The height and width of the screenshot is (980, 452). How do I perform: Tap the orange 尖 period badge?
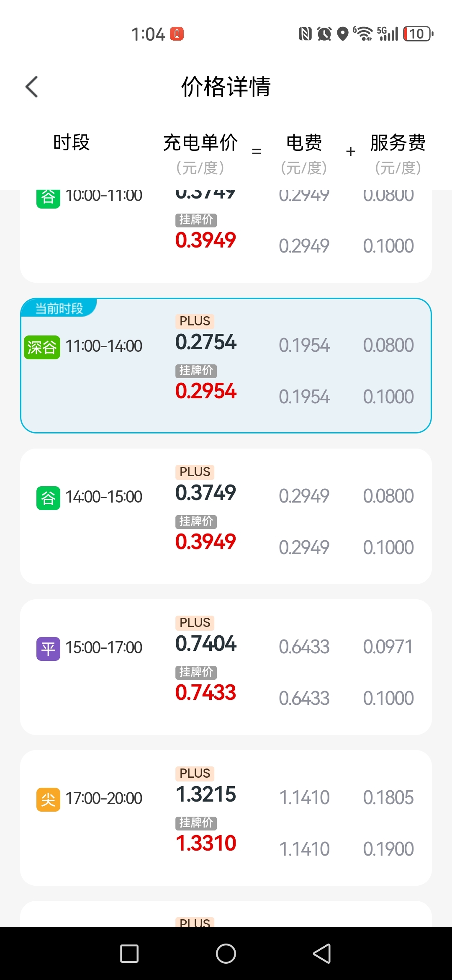click(48, 799)
